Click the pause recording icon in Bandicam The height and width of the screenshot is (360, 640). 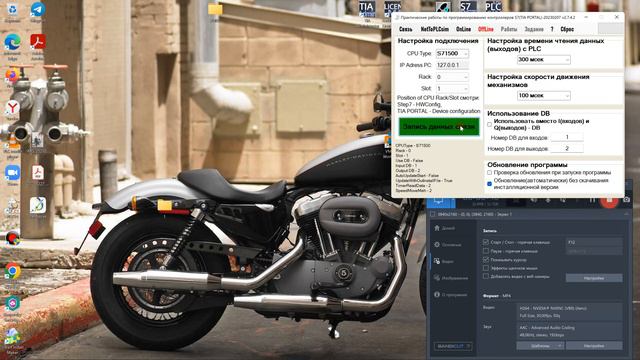[592, 200]
